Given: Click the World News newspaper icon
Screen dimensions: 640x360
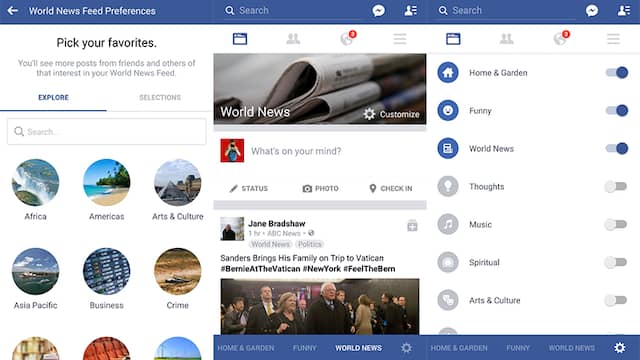Looking at the screenshot, I should [448, 149].
